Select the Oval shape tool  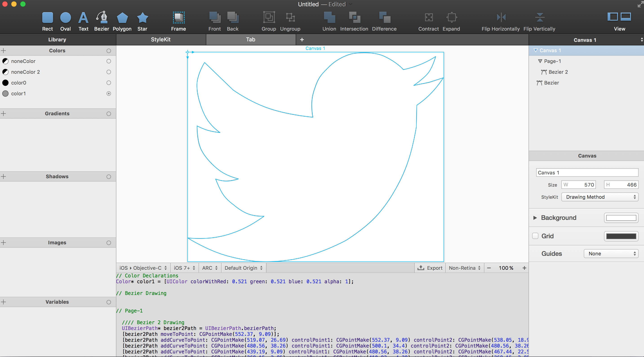click(x=65, y=18)
